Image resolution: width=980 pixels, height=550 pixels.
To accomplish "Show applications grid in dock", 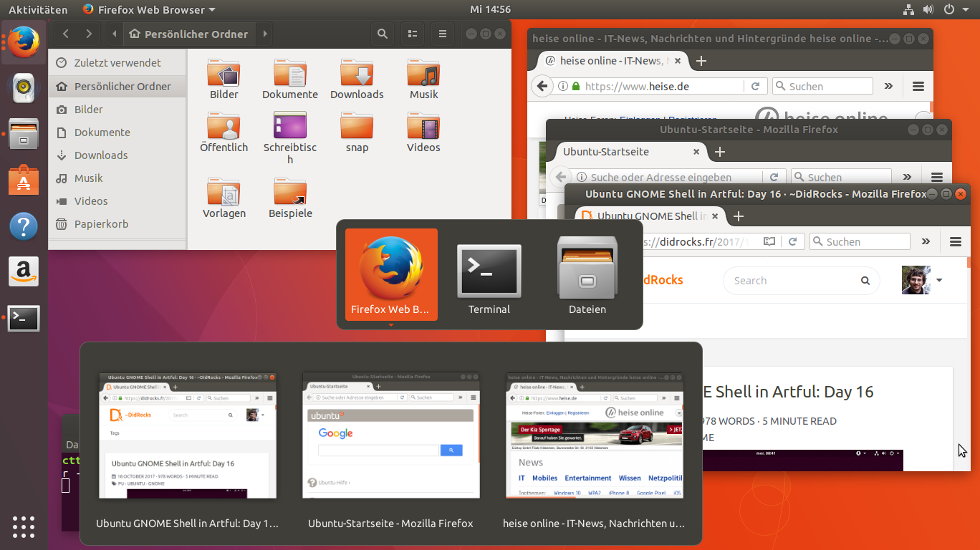I will [24, 526].
